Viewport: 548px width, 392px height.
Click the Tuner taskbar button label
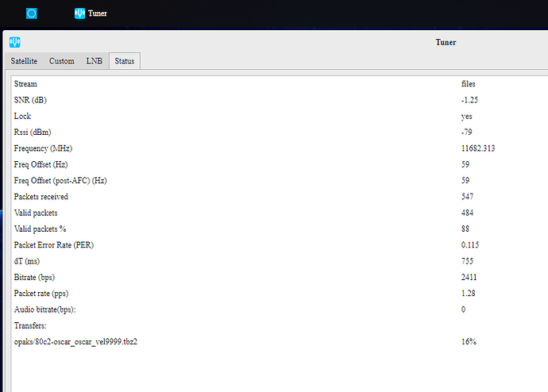point(98,13)
